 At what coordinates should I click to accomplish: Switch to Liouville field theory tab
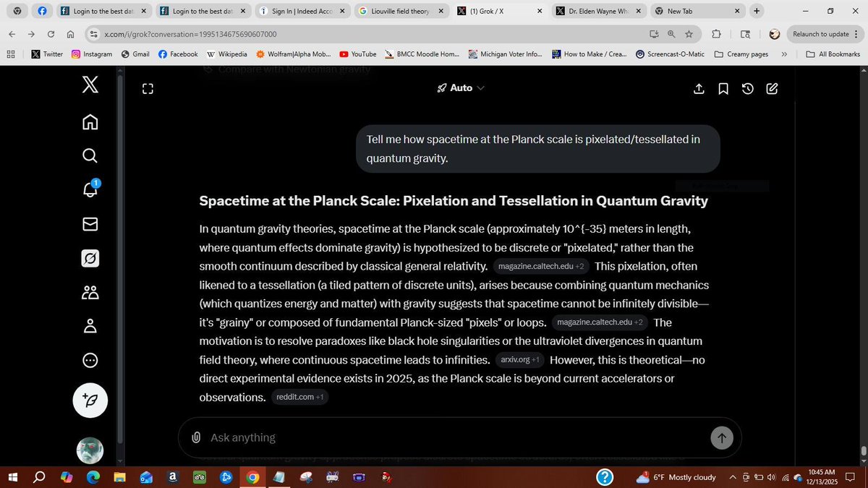[400, 12]
